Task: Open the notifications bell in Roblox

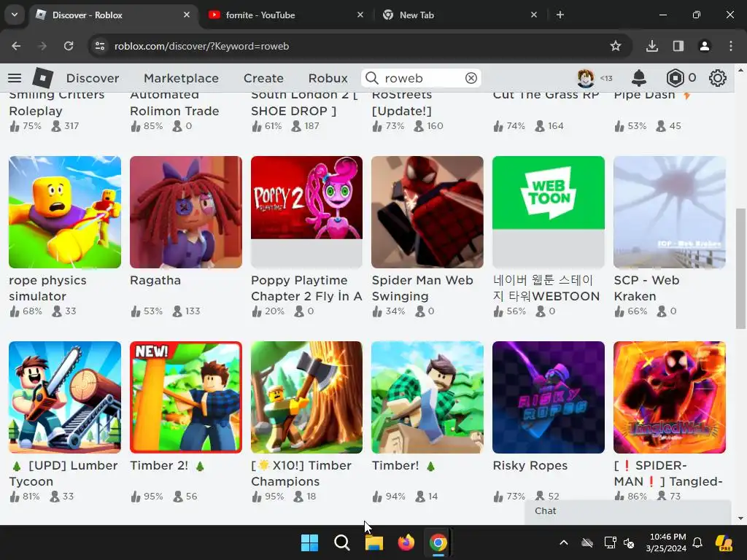Action: point(638,78)
